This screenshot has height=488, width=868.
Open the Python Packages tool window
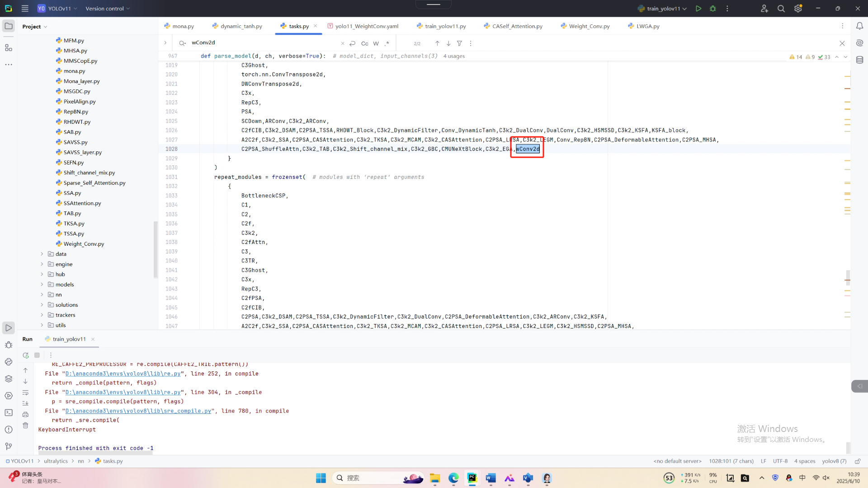tap(9, 379)
